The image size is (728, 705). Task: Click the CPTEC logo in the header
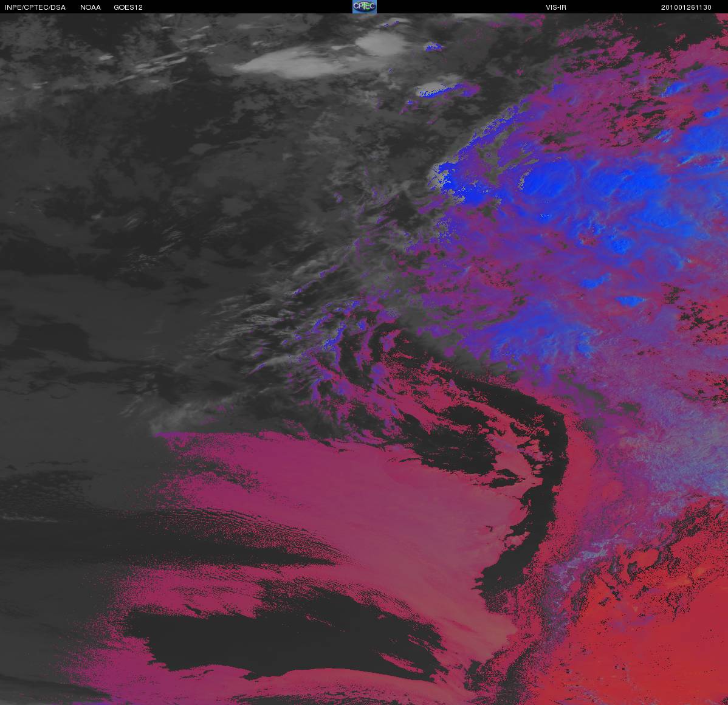365,7
